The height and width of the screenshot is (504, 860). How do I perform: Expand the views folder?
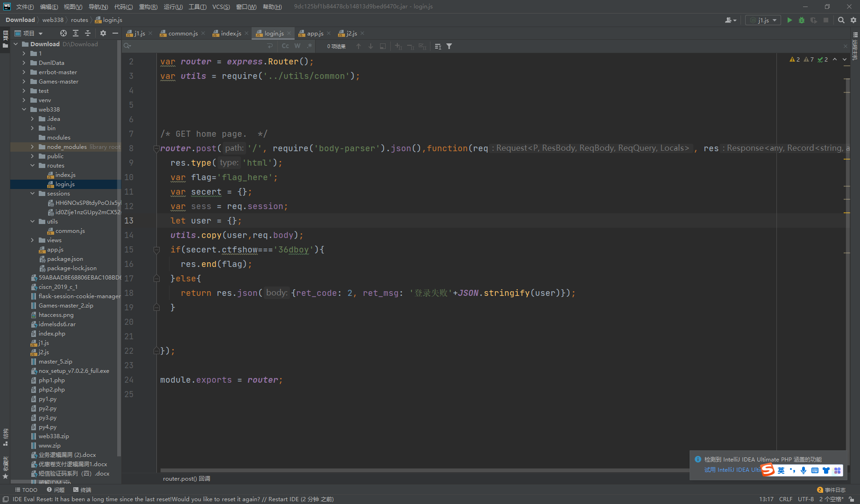click(32, 240)
